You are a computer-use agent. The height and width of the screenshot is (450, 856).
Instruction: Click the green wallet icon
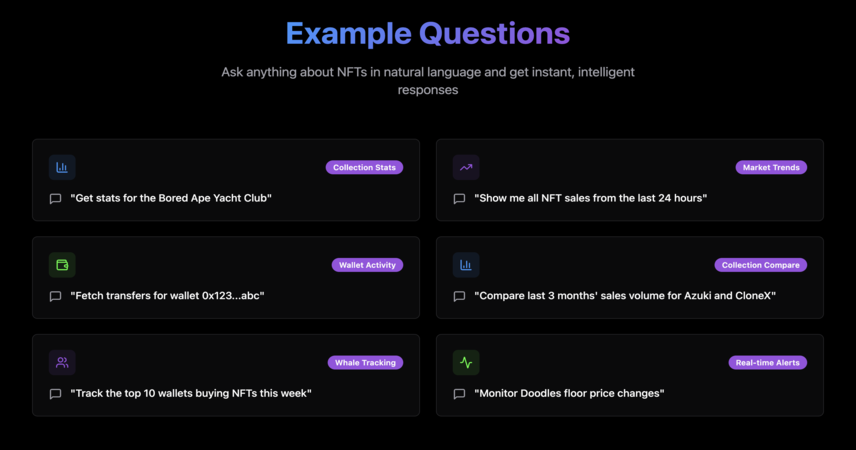pos(62,265)
